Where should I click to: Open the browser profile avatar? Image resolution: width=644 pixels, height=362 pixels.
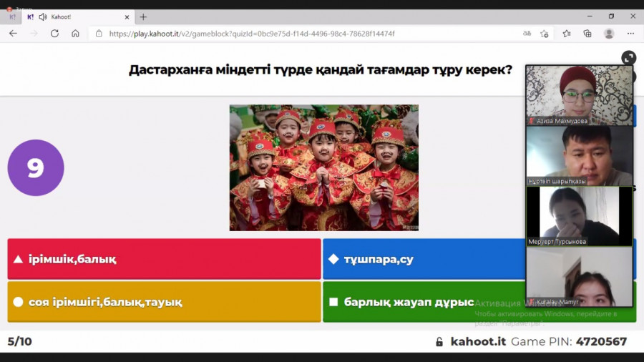(x=609, y=34)
